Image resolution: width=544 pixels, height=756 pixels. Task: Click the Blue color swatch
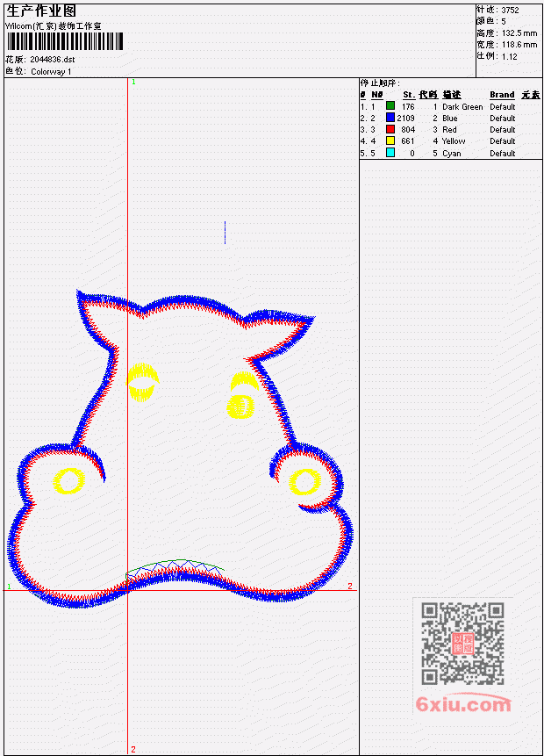coord(390,118)
